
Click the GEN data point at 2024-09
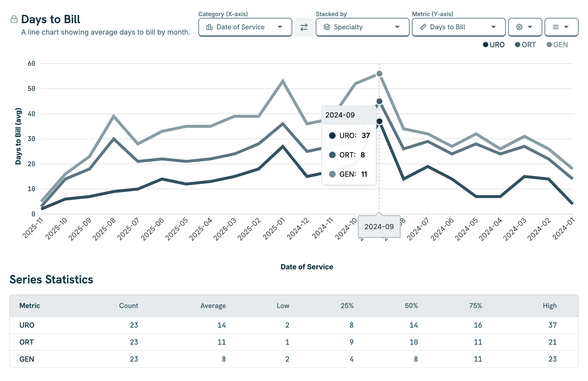[x=379, y=74]
